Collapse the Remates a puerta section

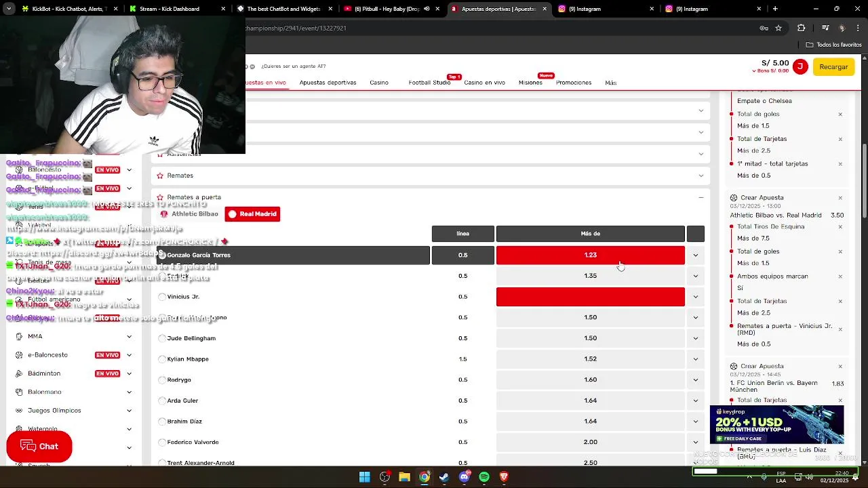[x=701, y=197]
